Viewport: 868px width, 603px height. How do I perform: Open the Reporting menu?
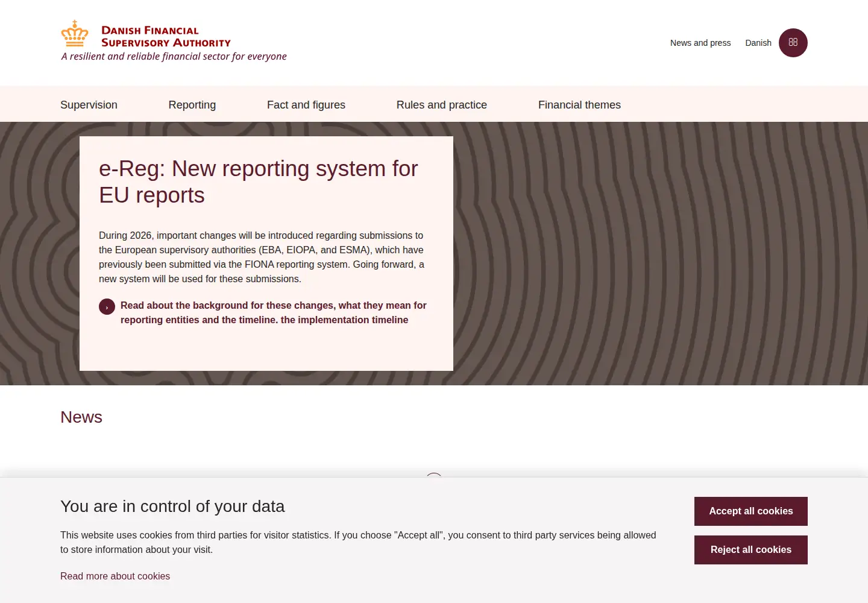192,105
